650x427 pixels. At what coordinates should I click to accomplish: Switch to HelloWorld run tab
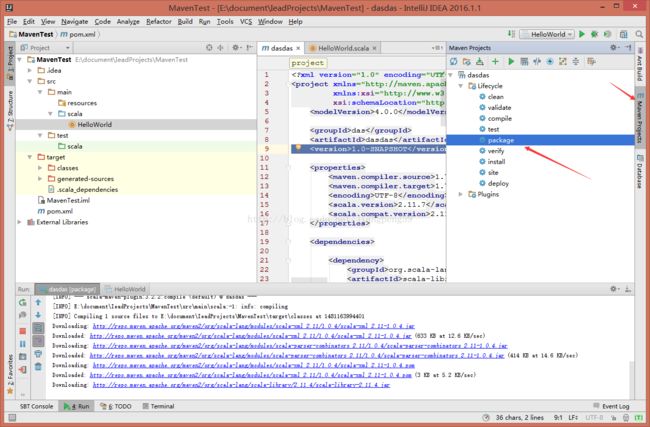125,289
